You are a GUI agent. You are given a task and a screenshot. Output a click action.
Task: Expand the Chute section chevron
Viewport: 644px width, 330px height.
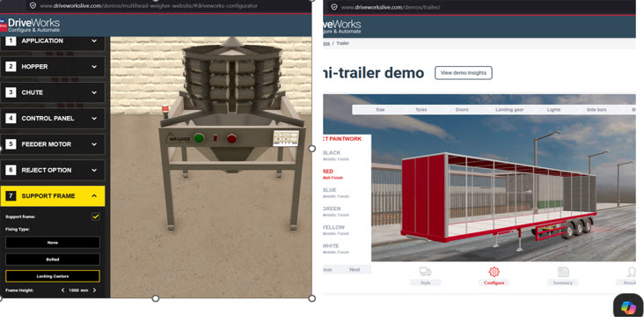[94, 92]
